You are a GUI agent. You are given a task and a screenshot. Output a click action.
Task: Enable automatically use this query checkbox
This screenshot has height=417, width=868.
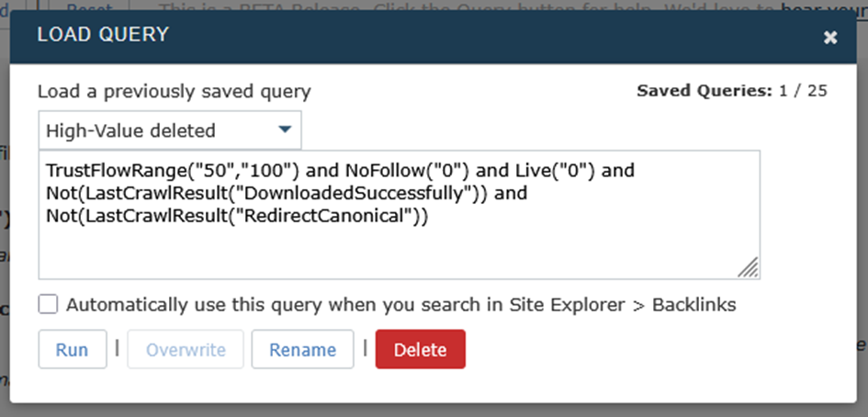pos(49,304)
